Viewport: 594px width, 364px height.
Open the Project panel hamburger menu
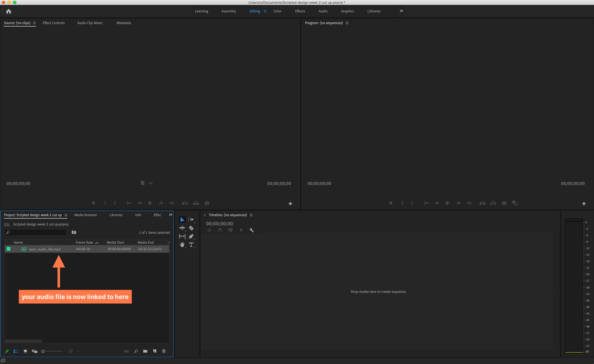point(66,215)
